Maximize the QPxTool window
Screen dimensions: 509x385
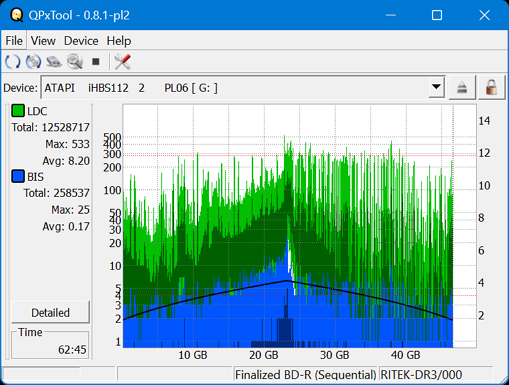[x=437, y=15]
